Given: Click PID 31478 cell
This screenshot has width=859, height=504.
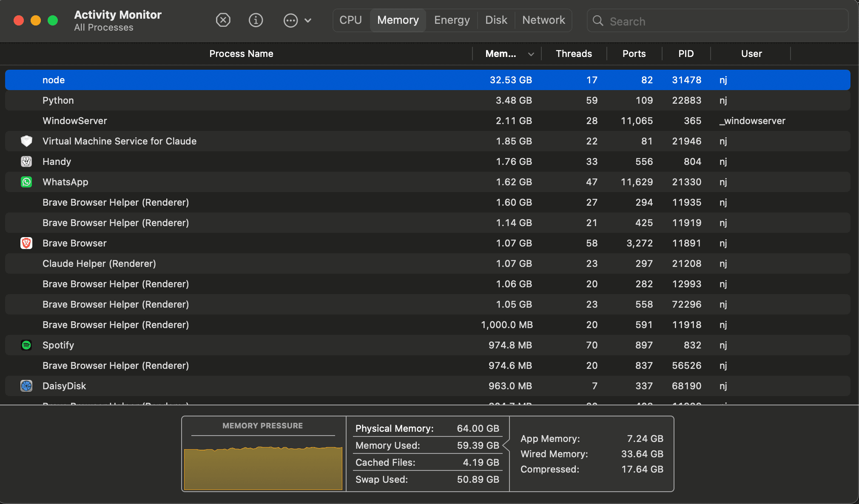Looking at the screenshot, I should point(686,80).
